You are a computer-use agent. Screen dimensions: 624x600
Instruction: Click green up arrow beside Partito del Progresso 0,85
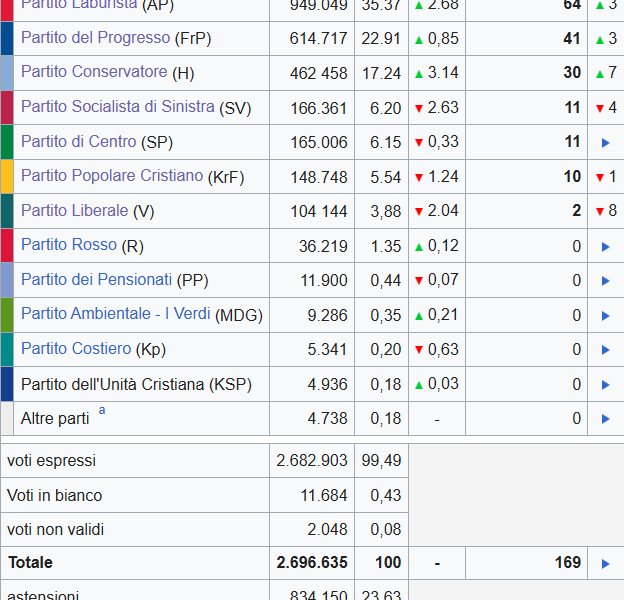(x=419, y=39)
